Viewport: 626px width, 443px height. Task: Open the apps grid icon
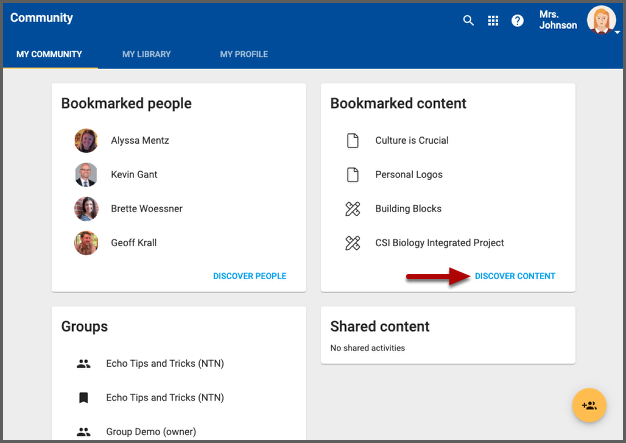pyautogui.click(x=493, y=20)
